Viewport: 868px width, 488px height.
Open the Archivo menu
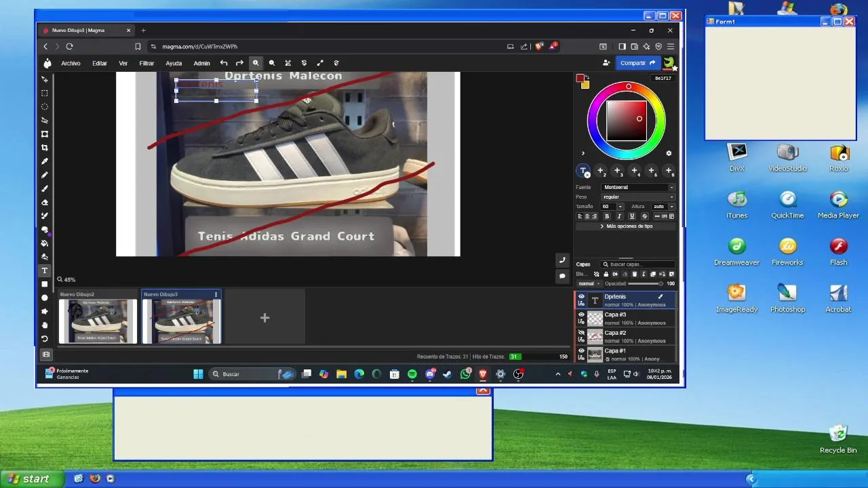[71, 63]
